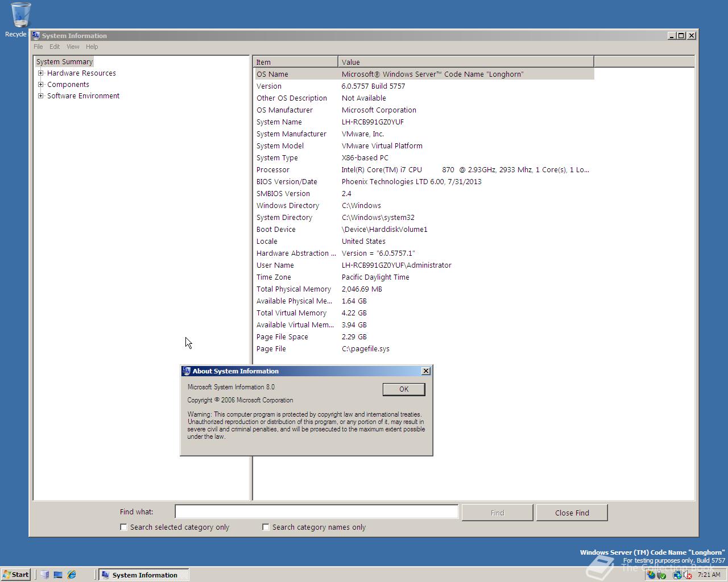Viewport: 728px width, 582px height.
Task: Select the System Manufacturer row
Action: tap(424, 134)
